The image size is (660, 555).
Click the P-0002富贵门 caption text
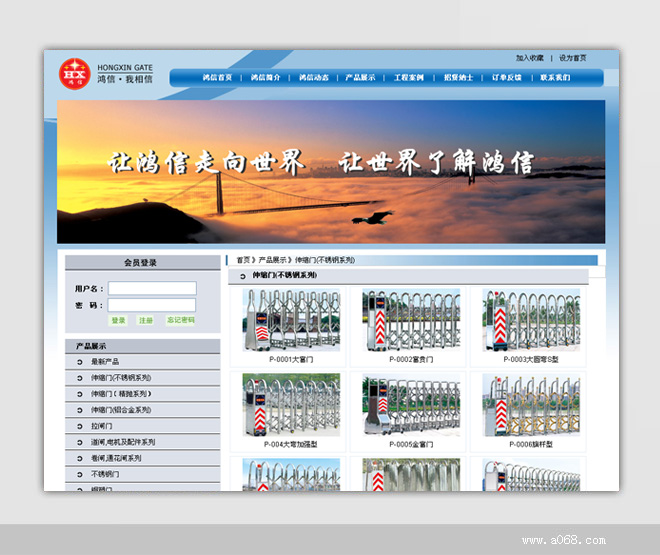411,360
